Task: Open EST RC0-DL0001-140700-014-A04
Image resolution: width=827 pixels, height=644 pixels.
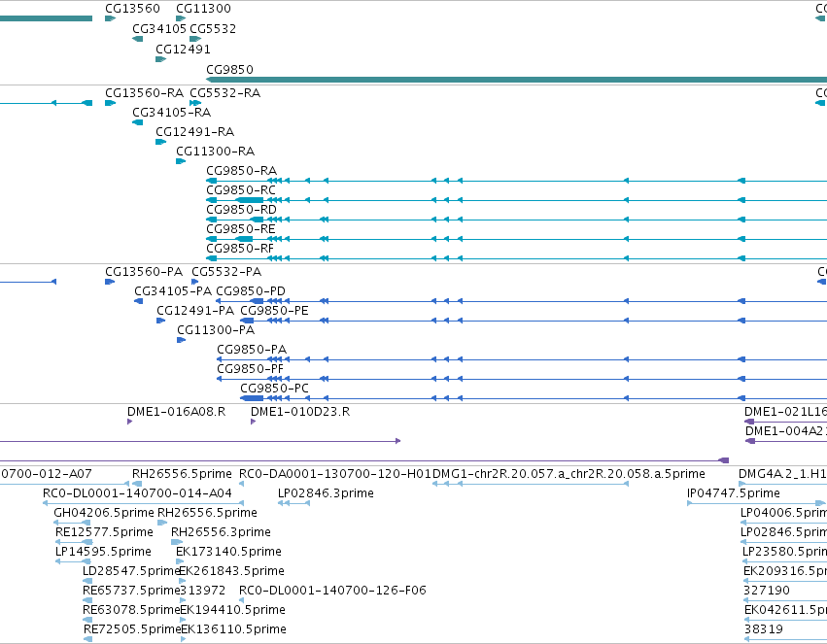Action: point(137,493)
